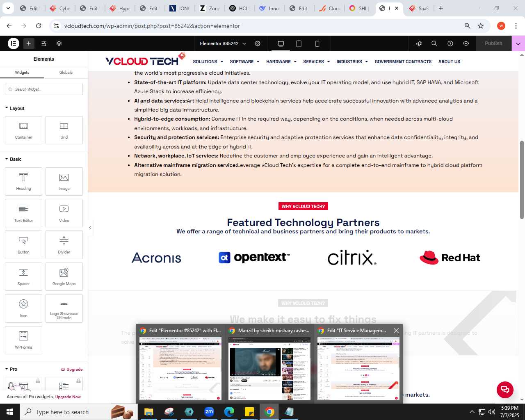This screenshot has width=525, height=420.
Task: Open the red live chat bubble
Action: 505,390
